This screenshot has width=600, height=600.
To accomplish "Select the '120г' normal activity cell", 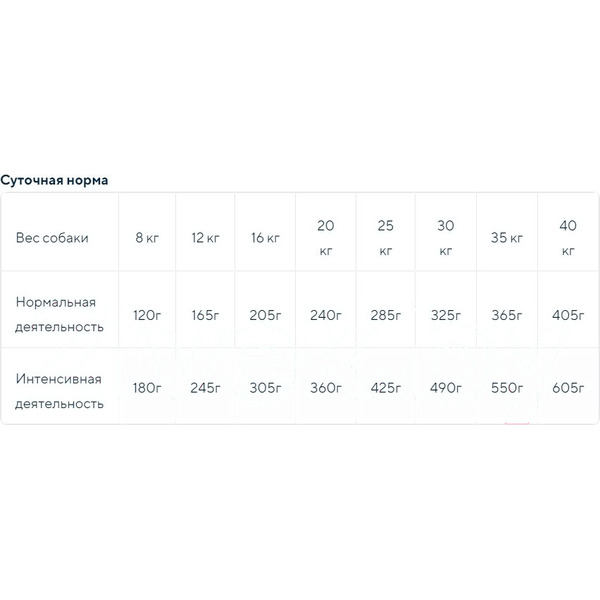I will (147, 315).
